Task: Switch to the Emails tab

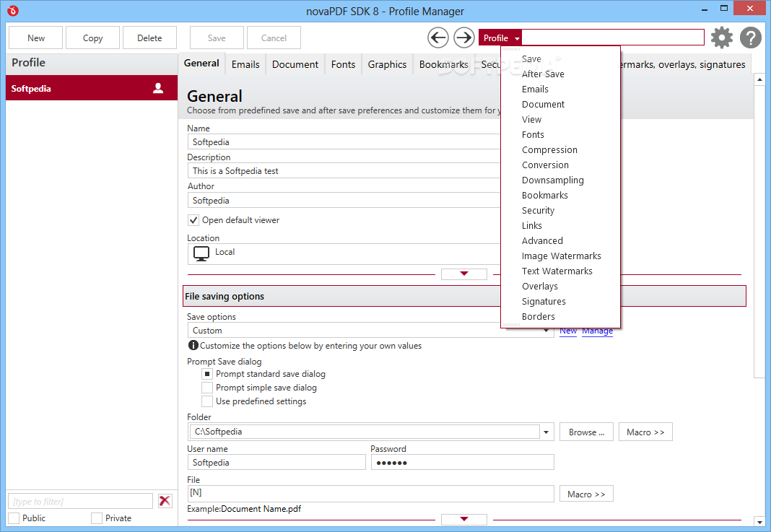Action: 245,64
